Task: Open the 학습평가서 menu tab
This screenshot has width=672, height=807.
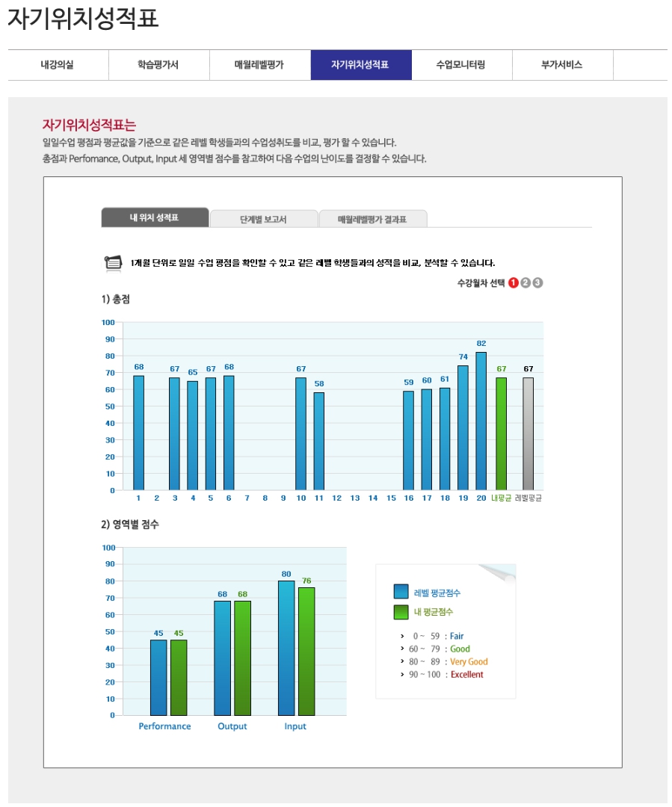Action: click(158, 65)
